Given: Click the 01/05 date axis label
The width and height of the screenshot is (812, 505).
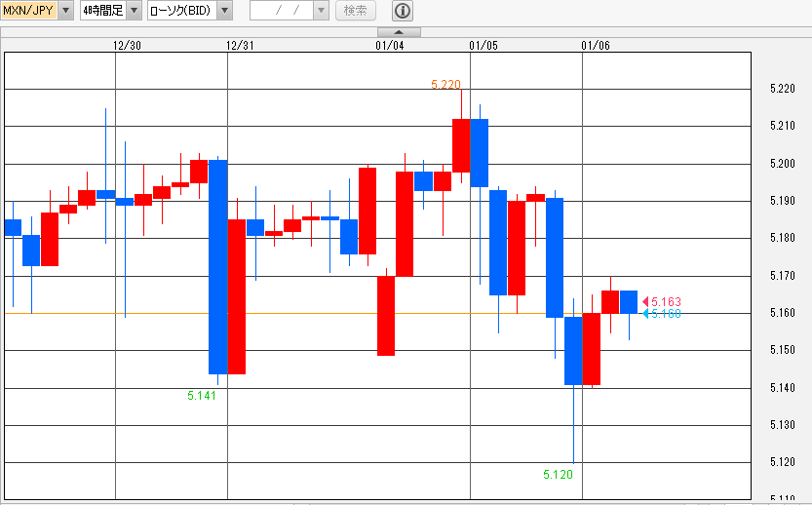Looking at the screenshot, I should coord(483,46).
